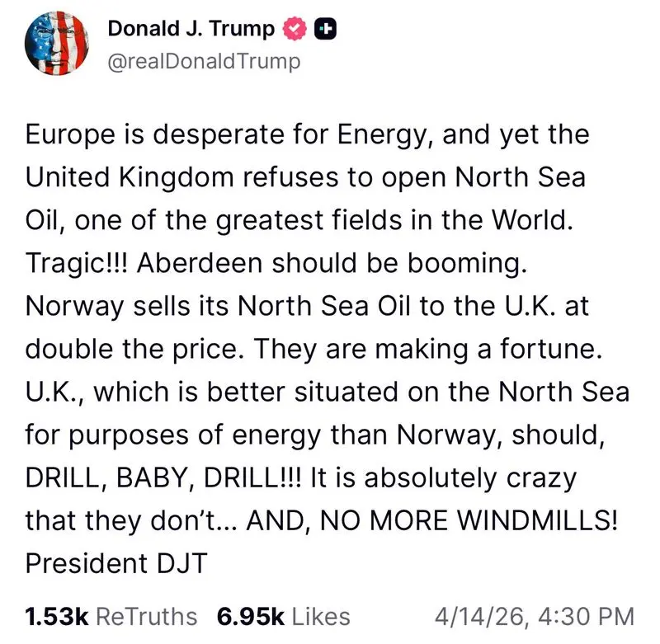Open the @realDonaldTrump handle

[204, 60]
